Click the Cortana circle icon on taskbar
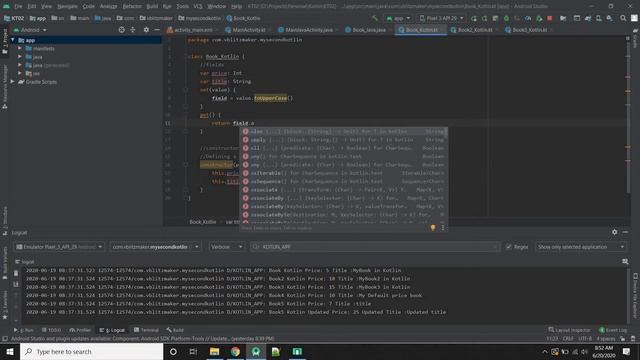This screenshot has height=360, width=640. coord(173,351)
